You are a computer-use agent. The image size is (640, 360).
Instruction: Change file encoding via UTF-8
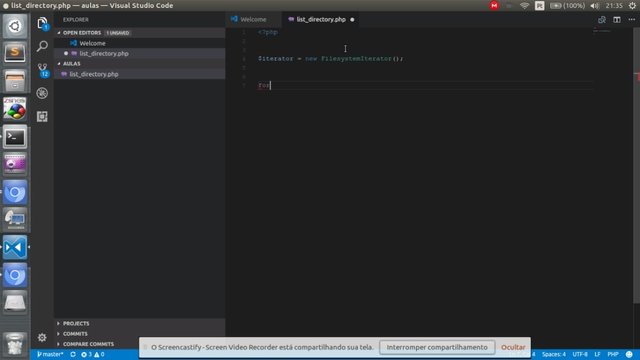580,354
